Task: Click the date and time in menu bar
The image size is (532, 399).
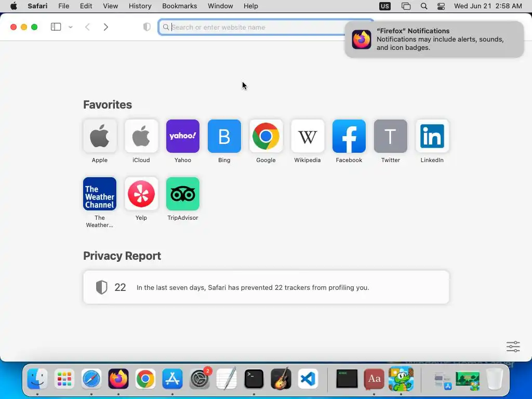Action: [x=488, y=6]
